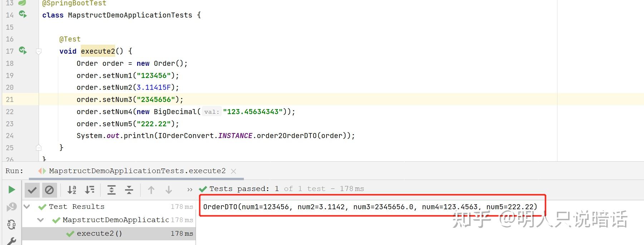Viewport: 644px width, 245px height.
Task: Collapse the Test Results tree node
Action: [27, 206]
